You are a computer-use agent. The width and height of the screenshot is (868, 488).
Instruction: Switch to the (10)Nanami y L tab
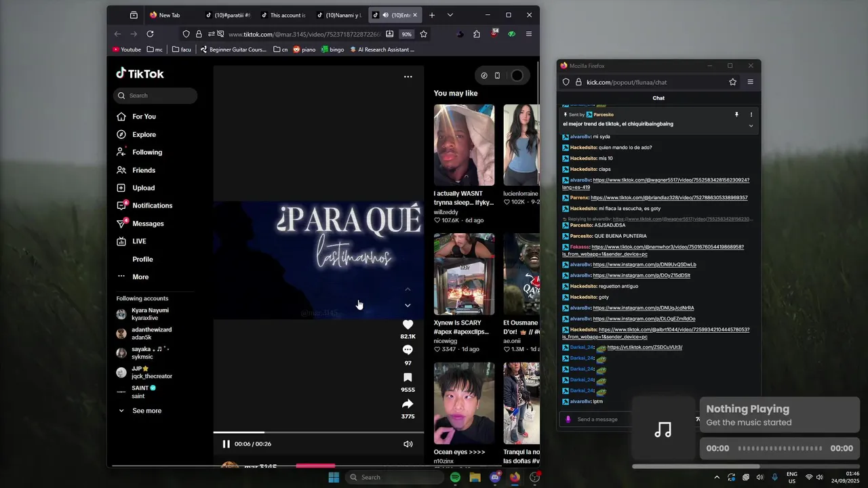[340, 15]
